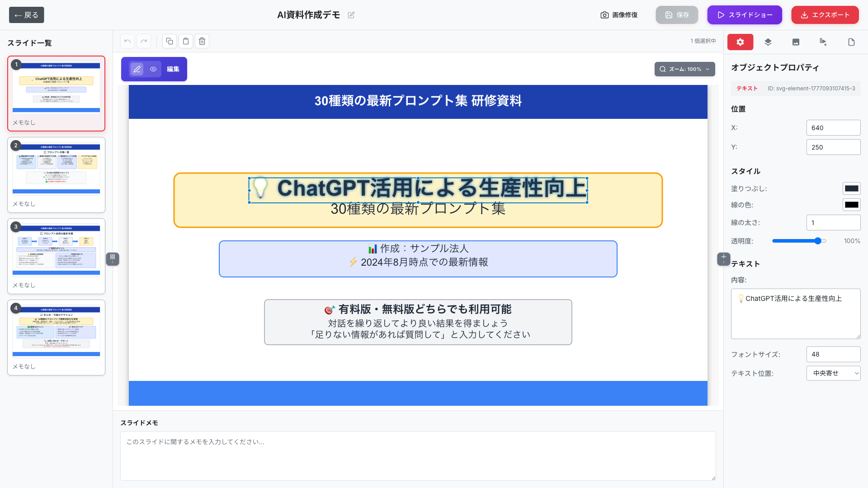
Task: Open the image panel tab
Action: click(796, 42)
